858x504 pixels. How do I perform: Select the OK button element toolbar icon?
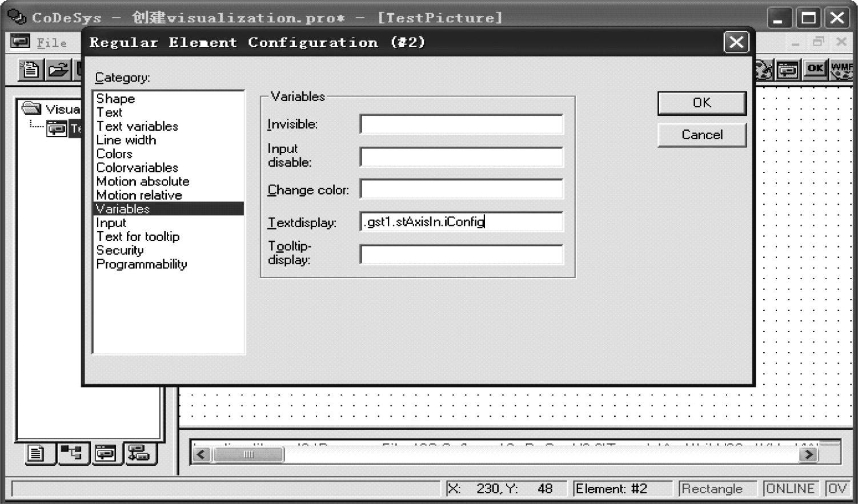[815, 69]
